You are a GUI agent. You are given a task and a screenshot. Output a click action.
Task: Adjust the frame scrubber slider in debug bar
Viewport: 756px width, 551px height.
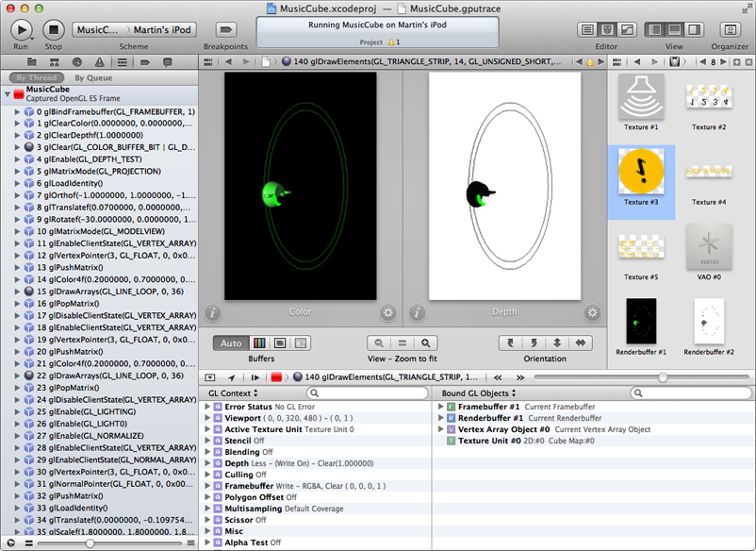coord(663,377)
